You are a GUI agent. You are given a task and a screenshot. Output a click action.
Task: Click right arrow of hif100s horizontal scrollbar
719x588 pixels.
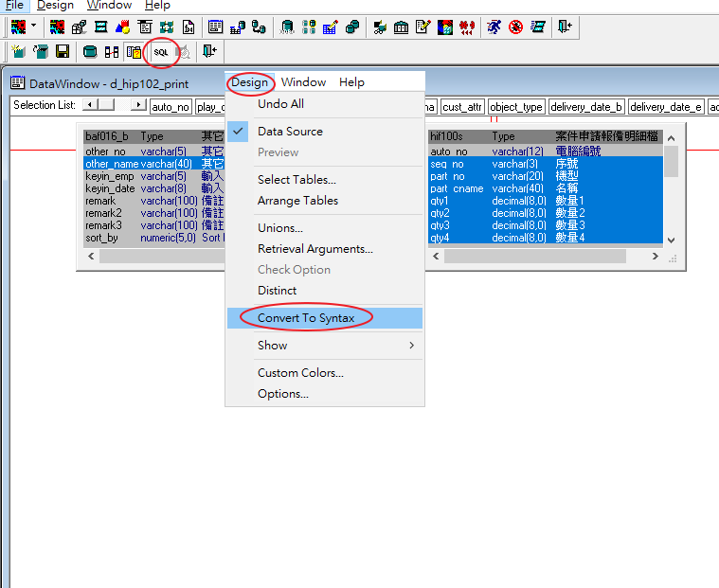pos(656,257)
